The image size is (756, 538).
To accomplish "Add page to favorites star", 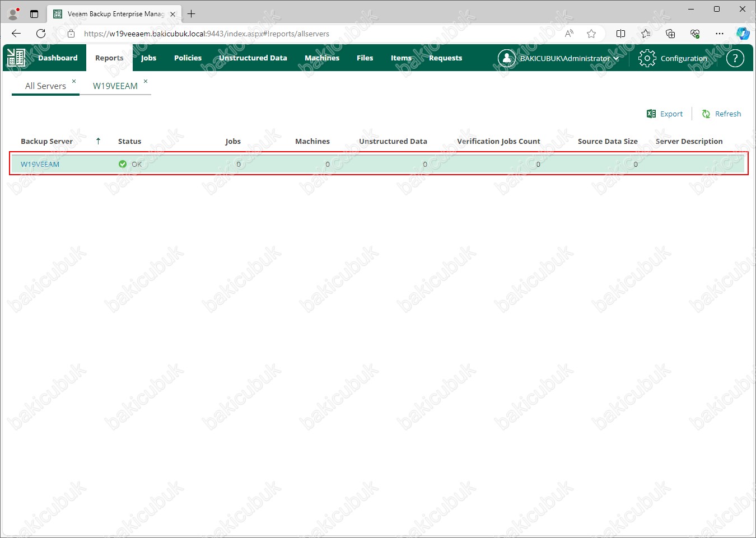I will pos(591,34).
